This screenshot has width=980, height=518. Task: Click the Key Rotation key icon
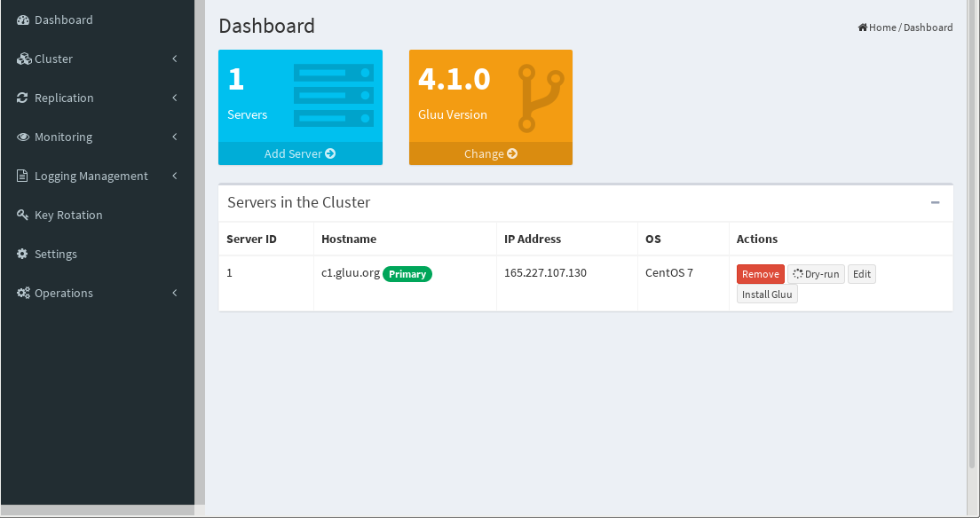[22, 215]
